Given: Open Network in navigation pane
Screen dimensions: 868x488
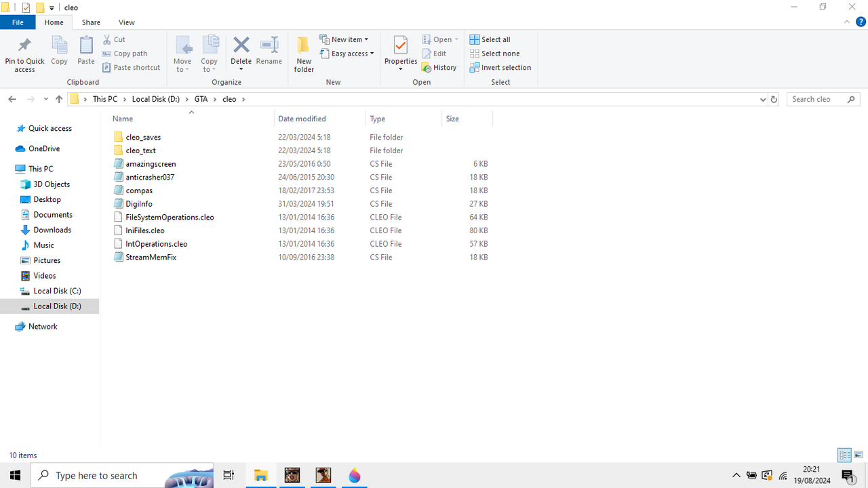Looking at the screenshot, I should 43,327.
